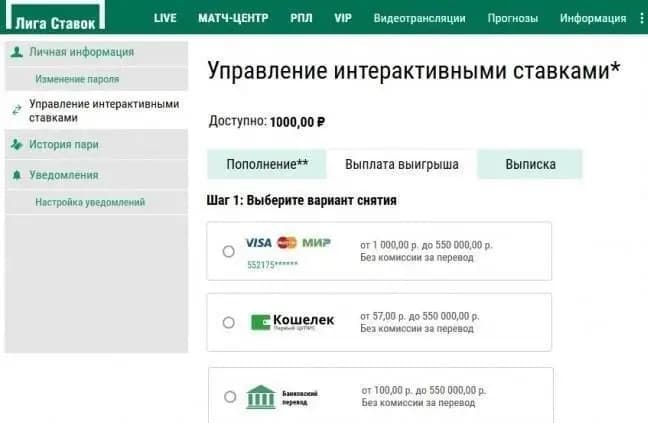
Task: Click the icon next to История пари
Action: tap(17, 145)
